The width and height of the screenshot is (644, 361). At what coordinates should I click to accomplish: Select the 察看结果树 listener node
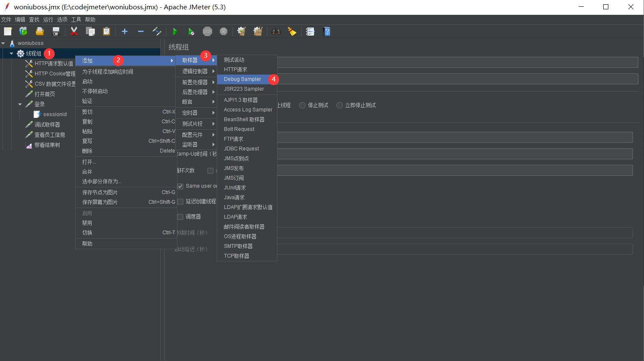(43, 145)
